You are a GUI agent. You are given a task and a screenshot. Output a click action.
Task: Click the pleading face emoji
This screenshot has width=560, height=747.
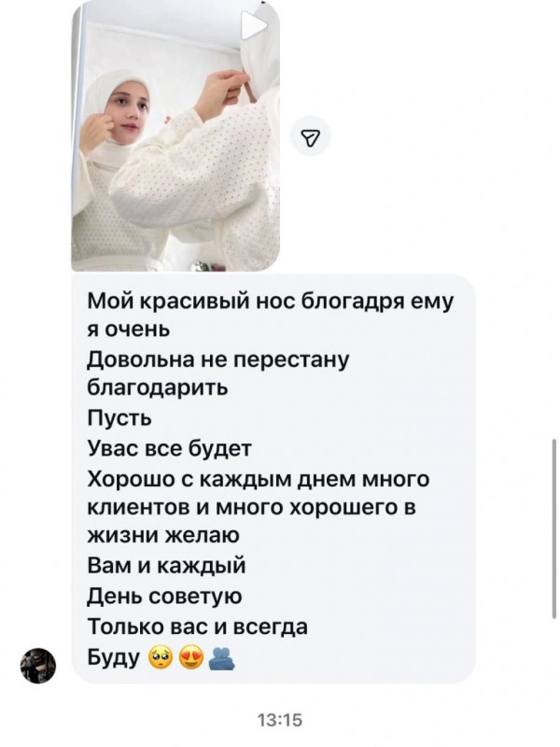pos(161,659)
